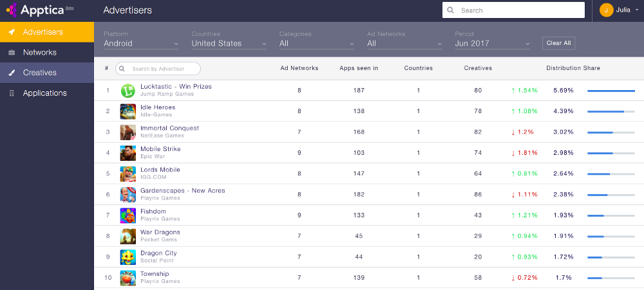Click Lucktastic's distribution share bar
Screen dimensions: 644x290
coord(611,91)
